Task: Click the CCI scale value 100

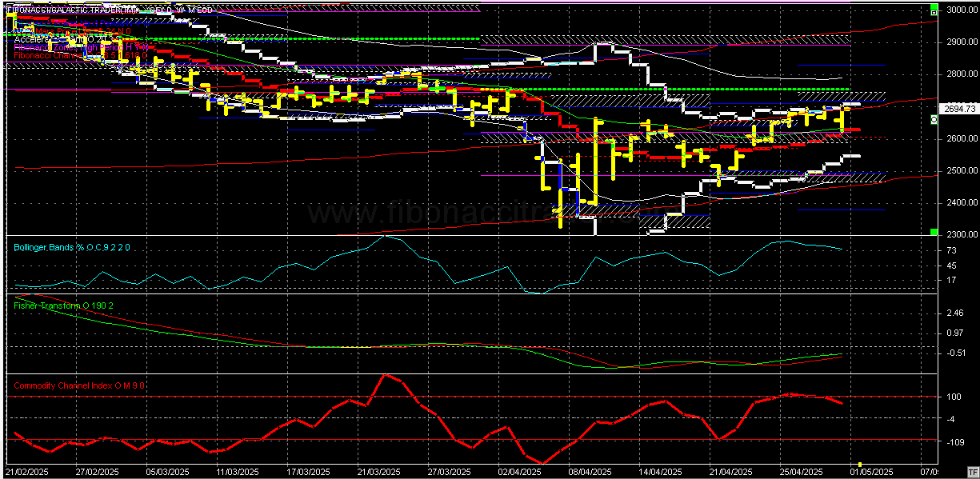Action: coord(953,397)
